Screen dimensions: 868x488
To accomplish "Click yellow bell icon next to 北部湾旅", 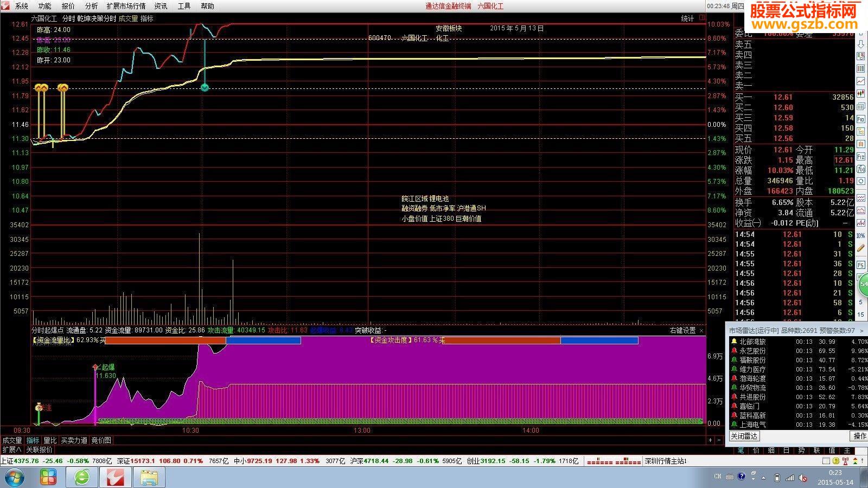I will (x=734, y=342).
